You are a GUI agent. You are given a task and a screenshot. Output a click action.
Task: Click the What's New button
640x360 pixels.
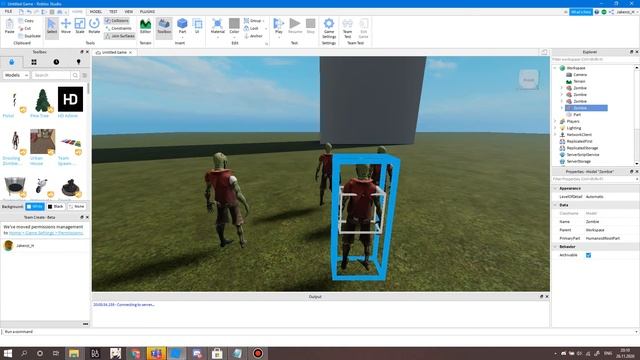(580, 12)
